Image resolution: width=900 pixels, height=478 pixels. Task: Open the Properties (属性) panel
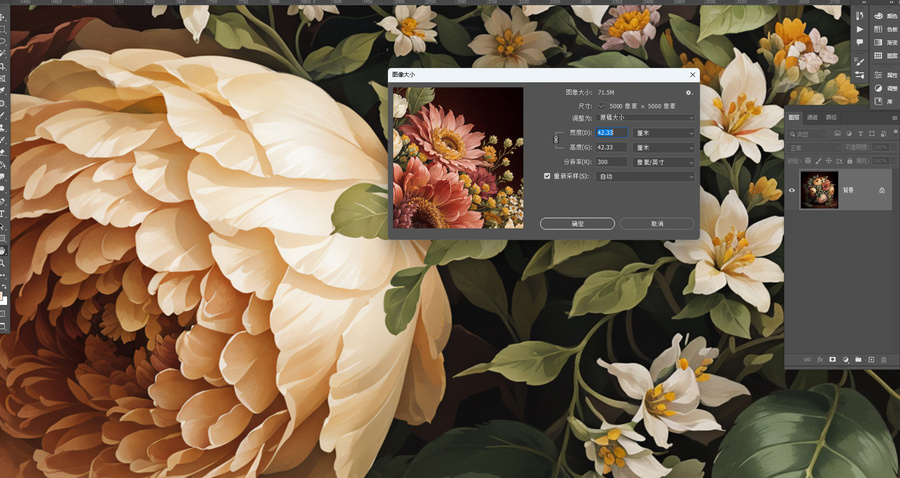point(885,75)
